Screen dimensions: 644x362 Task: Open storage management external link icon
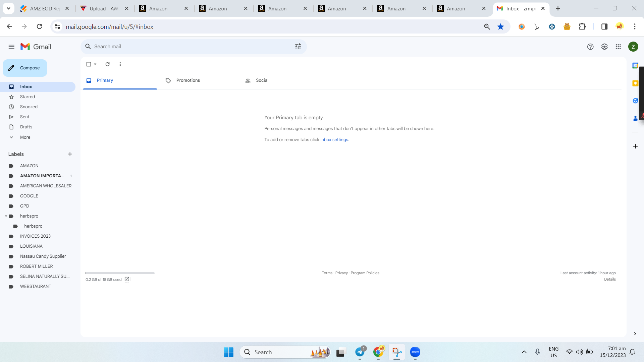(x=127, y=279)
